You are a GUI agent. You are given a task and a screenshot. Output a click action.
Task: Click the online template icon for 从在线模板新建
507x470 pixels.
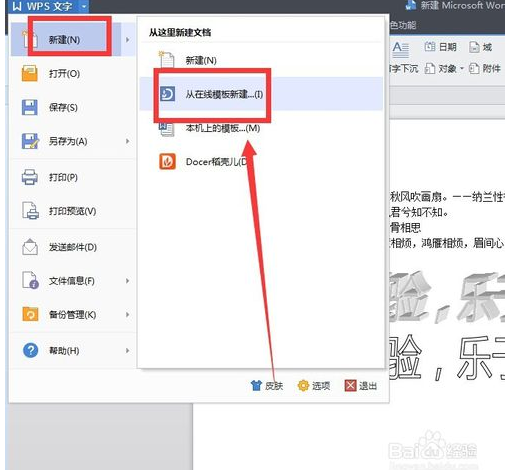pyautogui.click(x=167, y=94)
